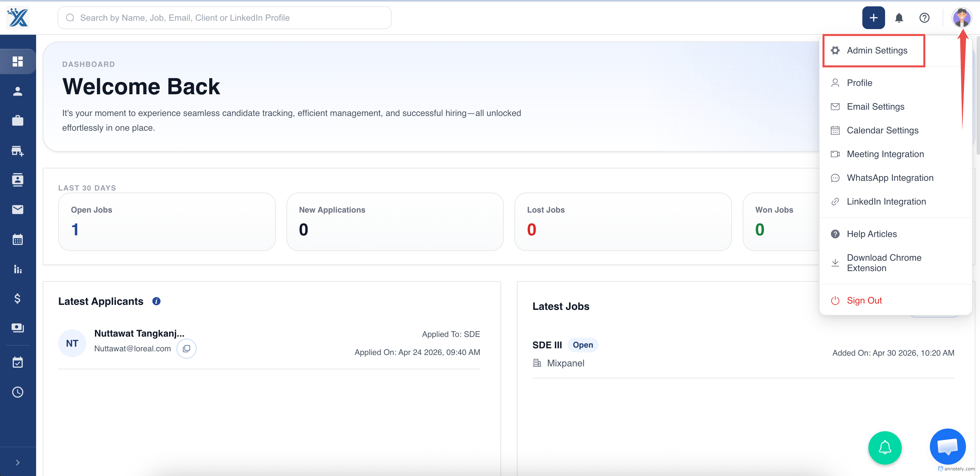Open the SDE III job link
This screenshot has height=476, width=980.
tap(547, 345)
